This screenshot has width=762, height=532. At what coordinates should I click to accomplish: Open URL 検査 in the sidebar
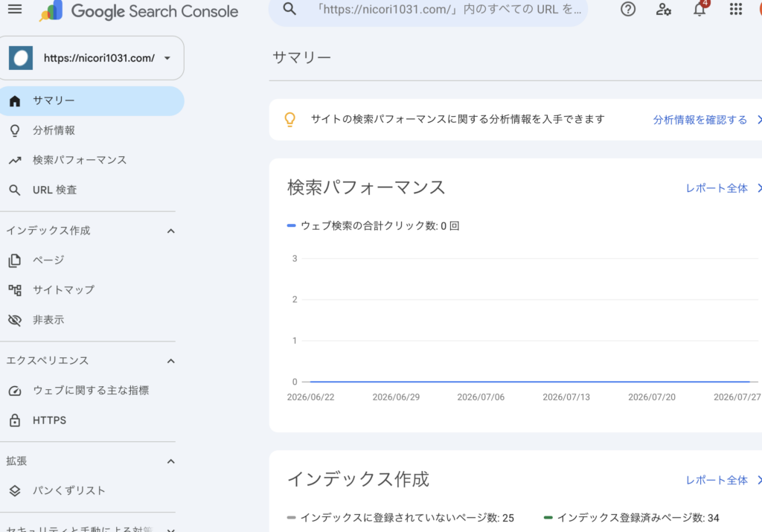tap(55, 190)
